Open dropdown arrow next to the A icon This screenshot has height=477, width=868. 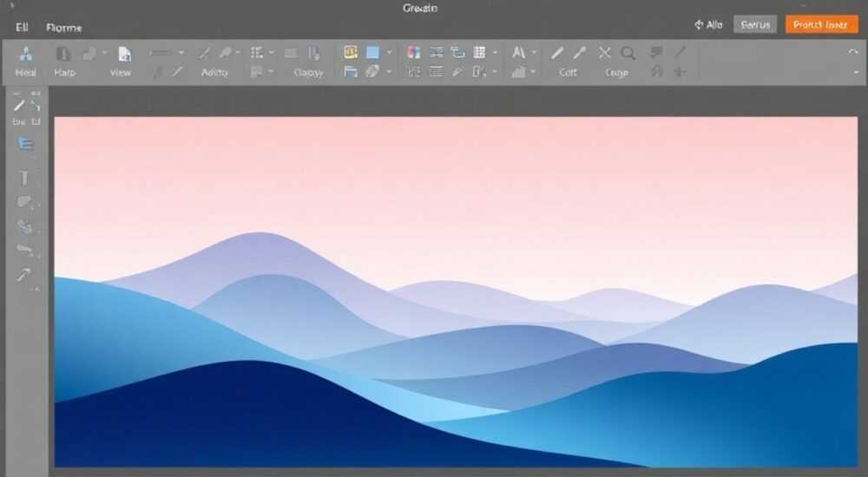[x=534, y=53]
